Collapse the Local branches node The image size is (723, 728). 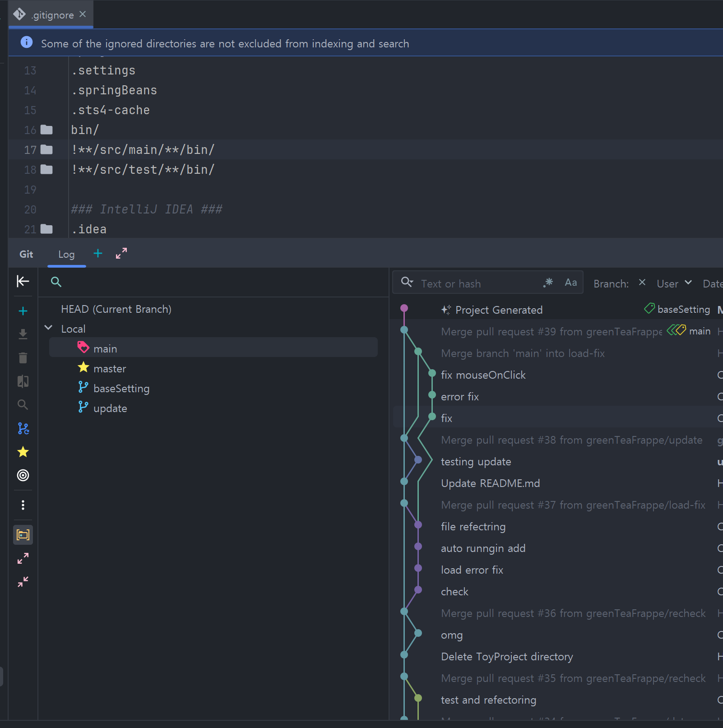tap(49, 328)
